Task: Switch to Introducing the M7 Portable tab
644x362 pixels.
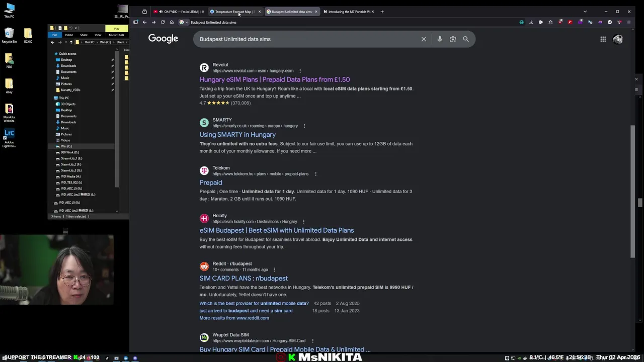Action: pos(348,12)
